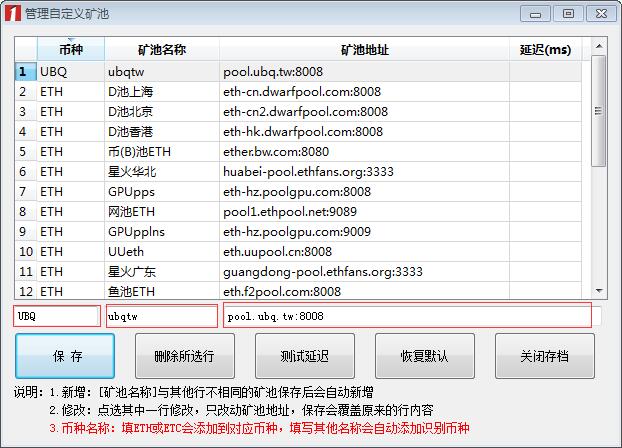622x448 pixels.
Task: Click 恢复默认 to restore defaults
Action: coord(425,356)
